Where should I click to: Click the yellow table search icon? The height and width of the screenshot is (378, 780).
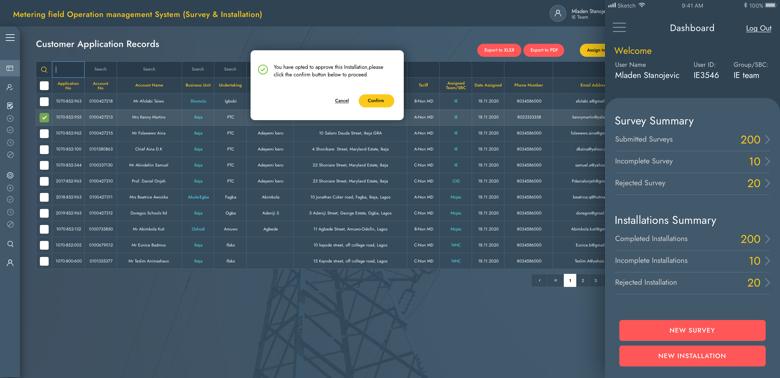pyautogui.click(x=44, y=70)
